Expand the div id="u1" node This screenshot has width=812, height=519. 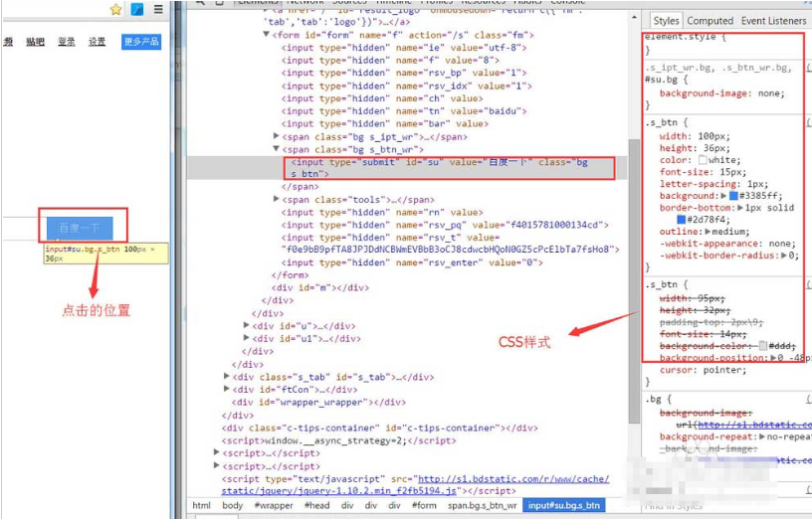[x=247, y=337]
